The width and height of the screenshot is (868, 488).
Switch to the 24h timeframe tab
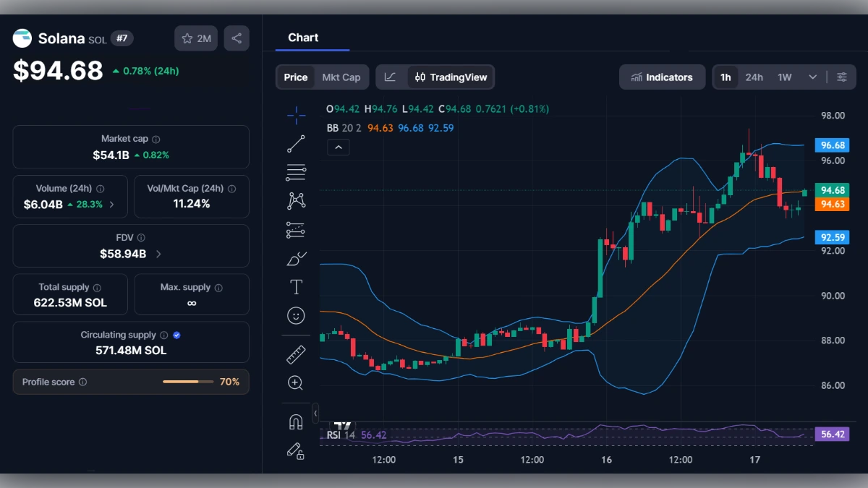click(x=754, y=77)
